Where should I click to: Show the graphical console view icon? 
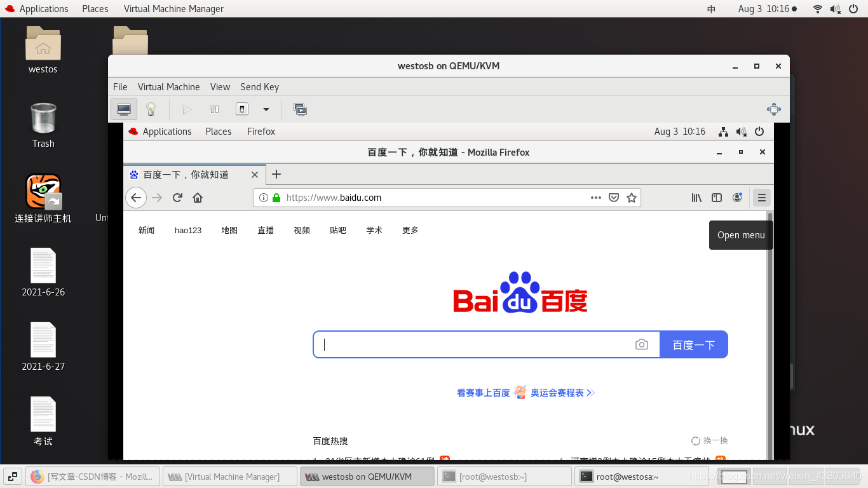(x=124, y=109)
